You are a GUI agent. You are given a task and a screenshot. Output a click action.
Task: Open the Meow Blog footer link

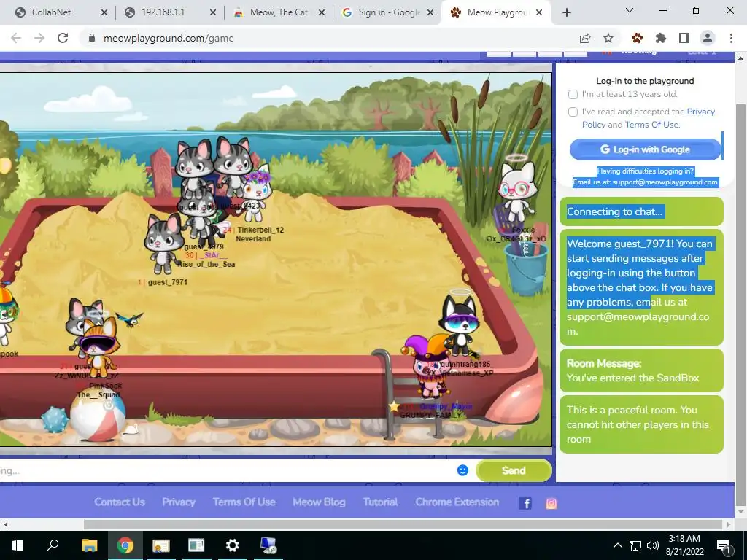point(320,502)
